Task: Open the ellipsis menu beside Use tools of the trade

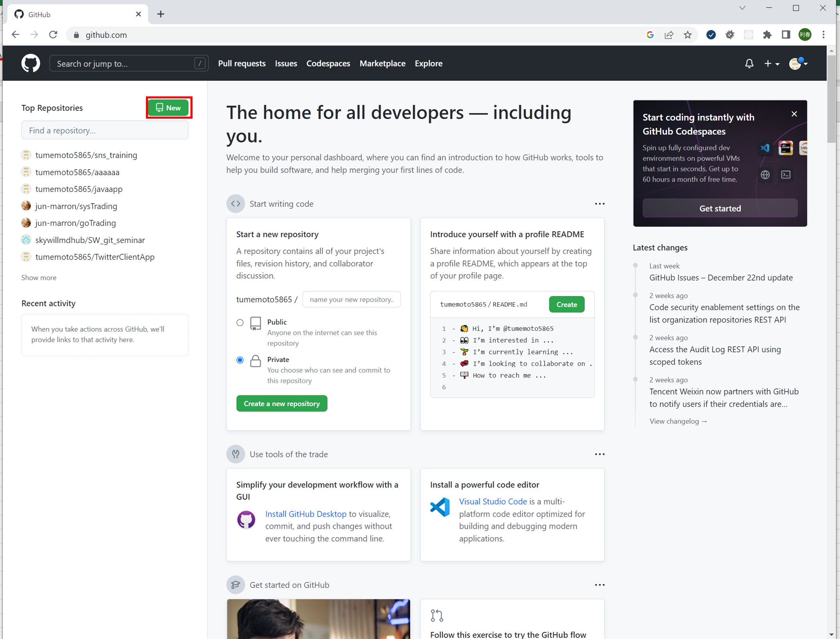Action: (x=600, y=454)
